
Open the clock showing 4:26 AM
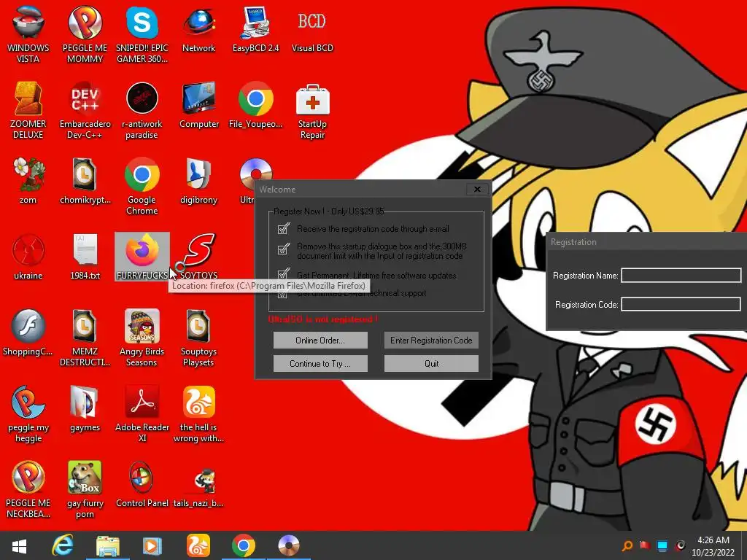tap(713, 546)
